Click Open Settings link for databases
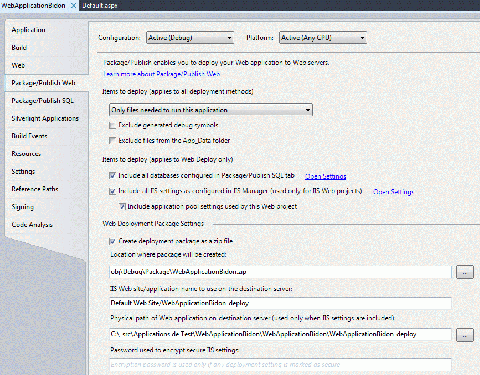 point(326,176)
